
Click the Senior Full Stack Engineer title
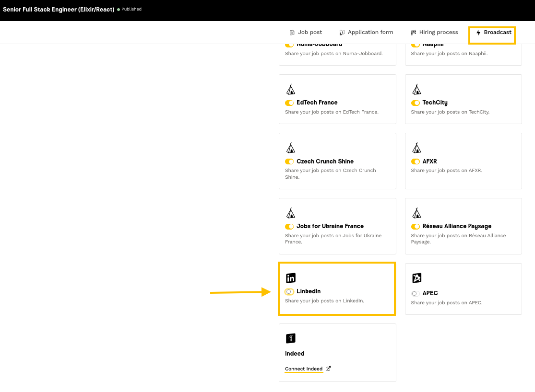point(59,10)
